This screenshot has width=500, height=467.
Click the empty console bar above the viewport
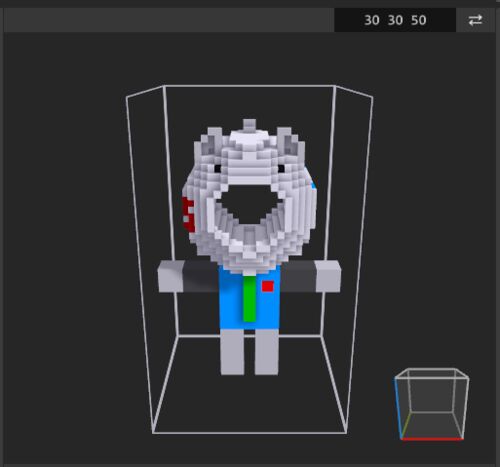(169, 20)
